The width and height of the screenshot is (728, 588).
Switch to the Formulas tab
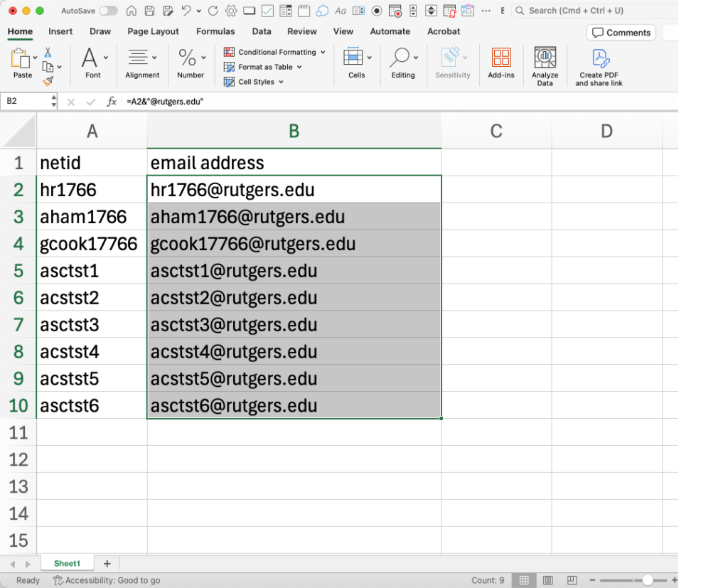click(215, 31)
